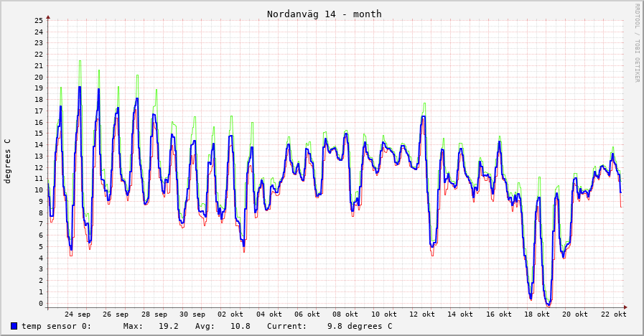Click the red arrow ending the x-axis
This screenshot has width=644, height=336.
tap(625, 307)
